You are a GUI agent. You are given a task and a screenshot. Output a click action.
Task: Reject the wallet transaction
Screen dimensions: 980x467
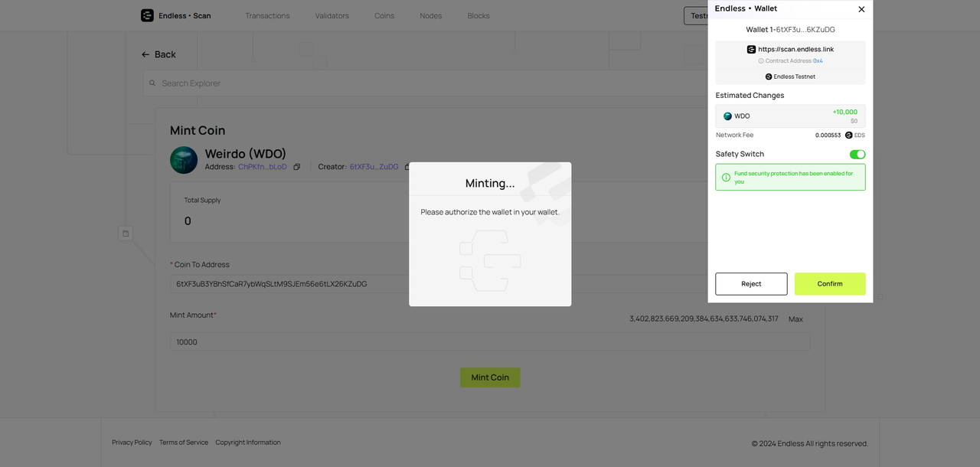751,284
